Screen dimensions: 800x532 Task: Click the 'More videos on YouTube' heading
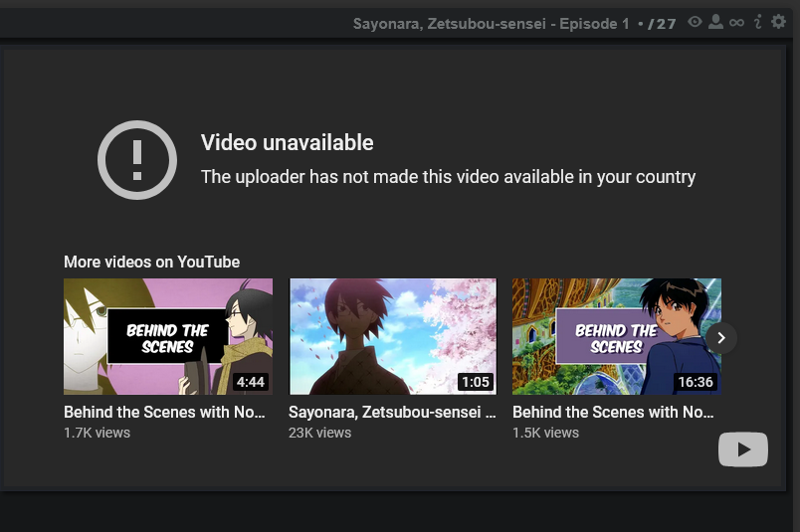pyautogui.click(x=151, y=262)
